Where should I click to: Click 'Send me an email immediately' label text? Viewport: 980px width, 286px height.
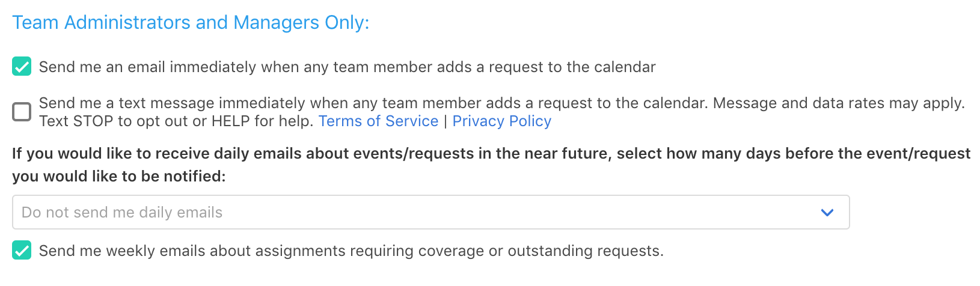click(347, 67)
